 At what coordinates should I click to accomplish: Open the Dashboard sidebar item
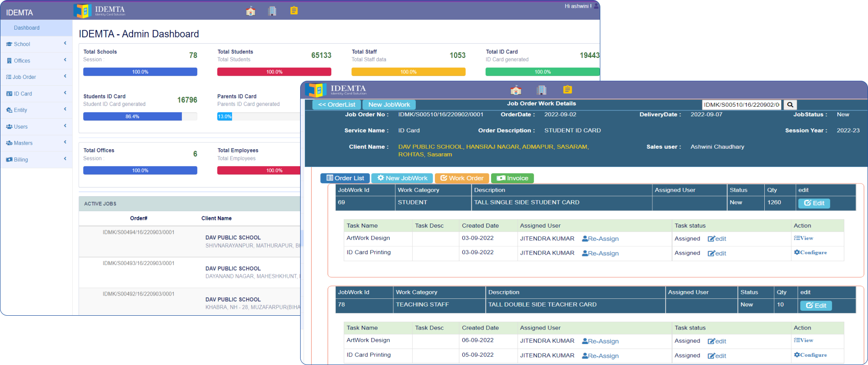26,28
